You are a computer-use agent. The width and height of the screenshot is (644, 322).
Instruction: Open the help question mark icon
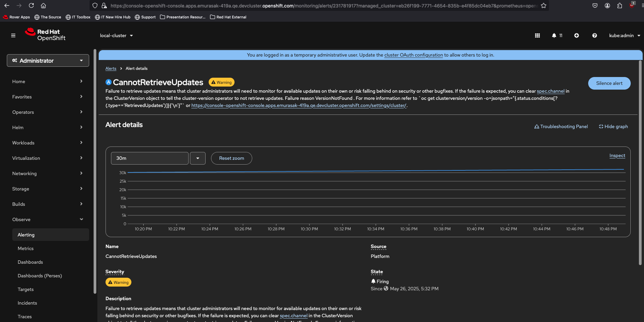[x=594, y=35]
